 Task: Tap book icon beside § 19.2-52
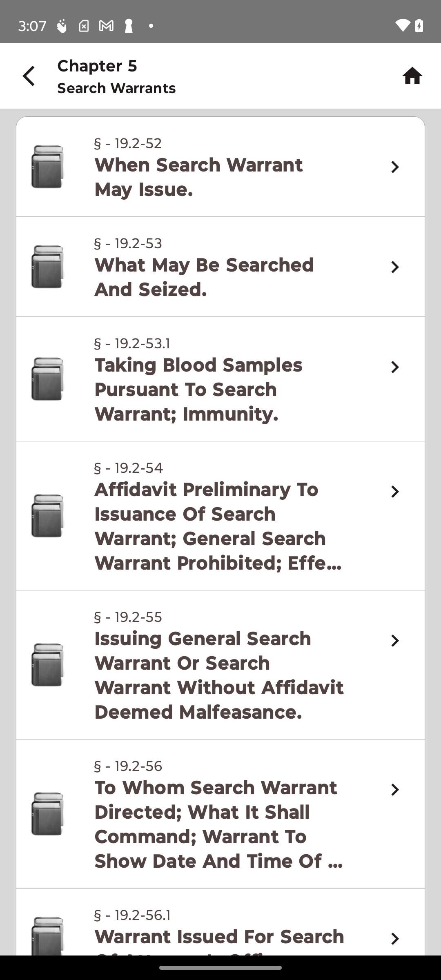click(47, 167)
